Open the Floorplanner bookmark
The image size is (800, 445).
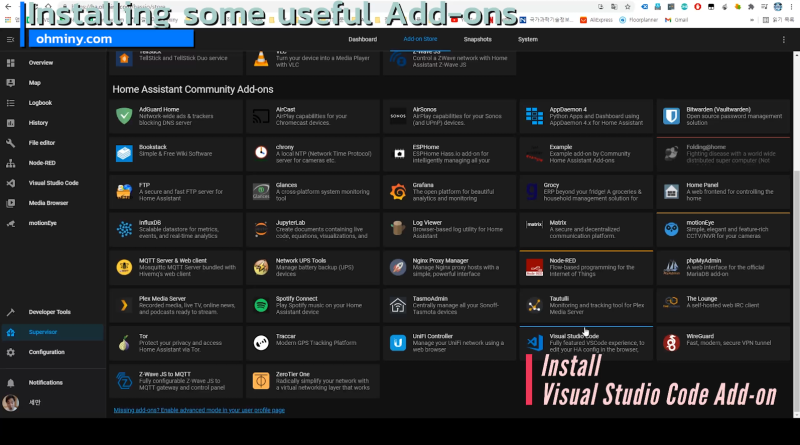(639, 20)
